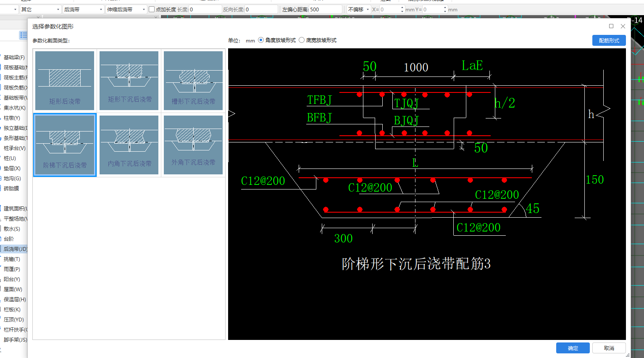Maximize the 选择参数化图形 dialog
Screen dimensions: 644x358
coord(611,26)
